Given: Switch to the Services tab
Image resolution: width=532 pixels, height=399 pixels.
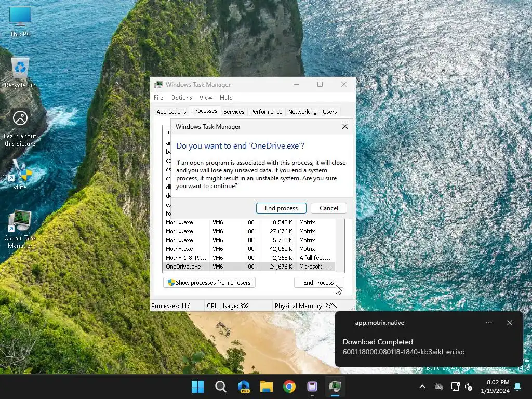Looking at the screenshot, I should coord(234,112).
